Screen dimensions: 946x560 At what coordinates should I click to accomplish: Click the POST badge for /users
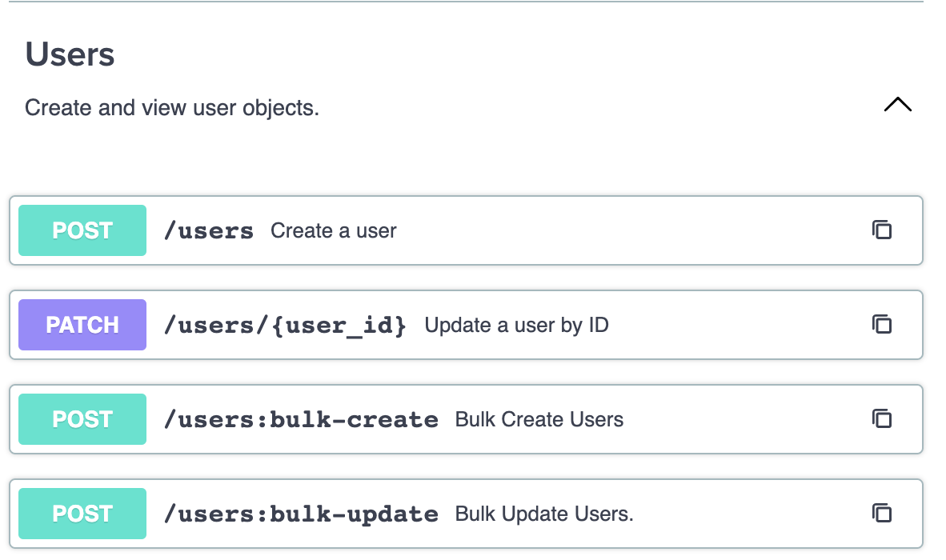point(82,230)
